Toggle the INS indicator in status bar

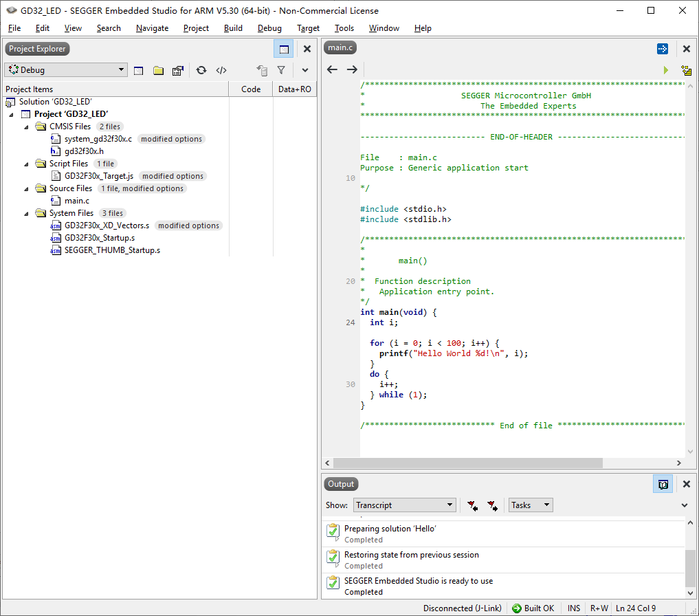[x=573, y=608]
